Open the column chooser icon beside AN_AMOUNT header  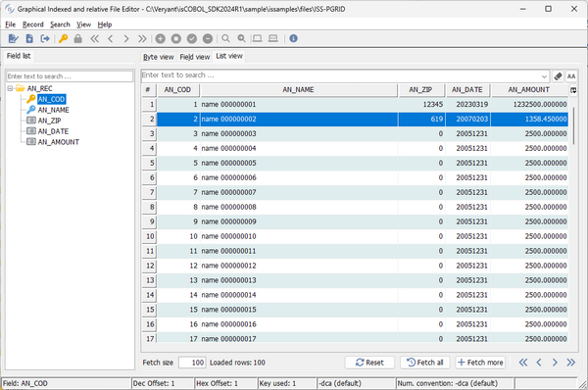pyautogui.click(x=573, y=90)
